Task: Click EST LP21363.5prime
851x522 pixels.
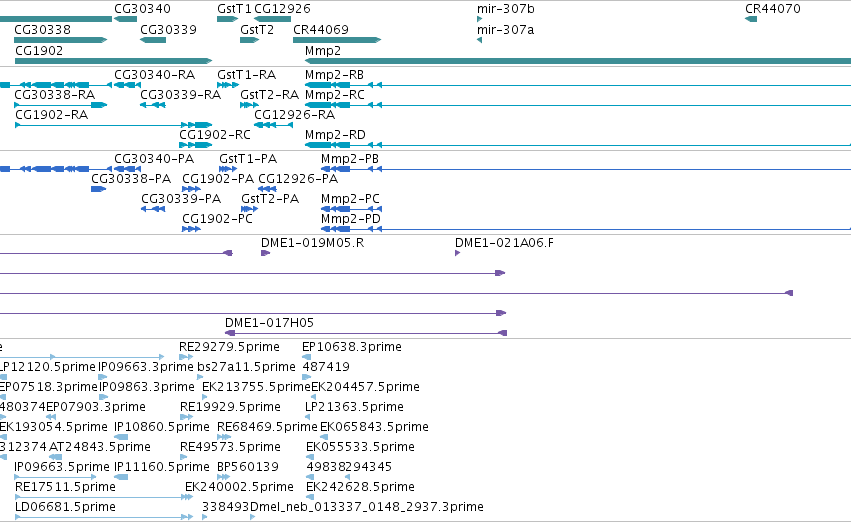Action: 354,407
